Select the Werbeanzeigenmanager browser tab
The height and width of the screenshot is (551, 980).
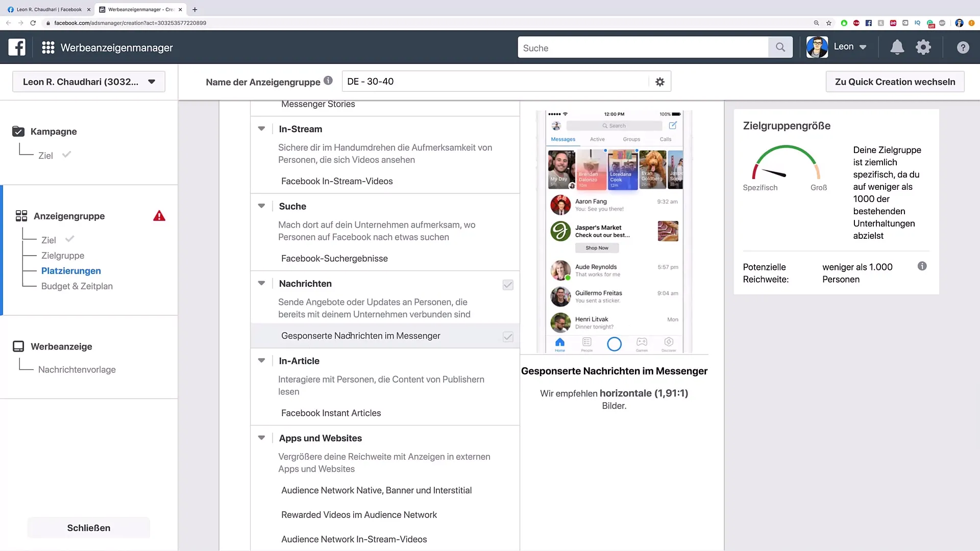click(x=140, y=9)
